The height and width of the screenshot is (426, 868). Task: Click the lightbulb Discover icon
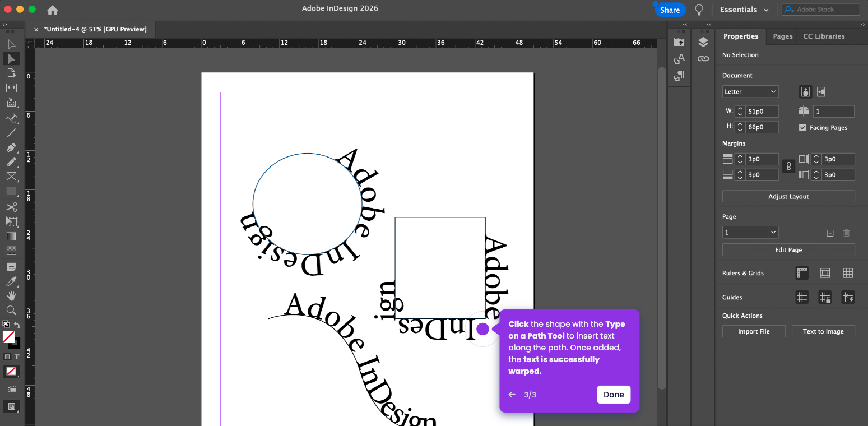click(x=699, y=10)
